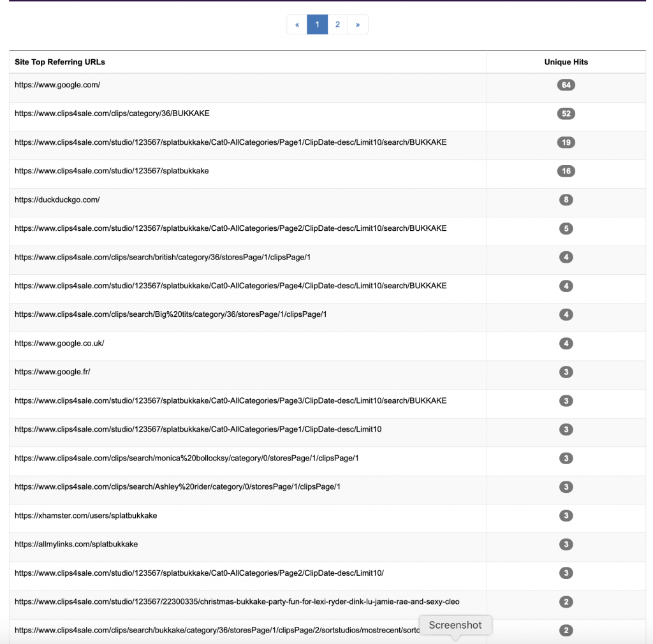Click the Site Top Referring URLs header
The width and height of the screenshot is (653, 644).
60,62
